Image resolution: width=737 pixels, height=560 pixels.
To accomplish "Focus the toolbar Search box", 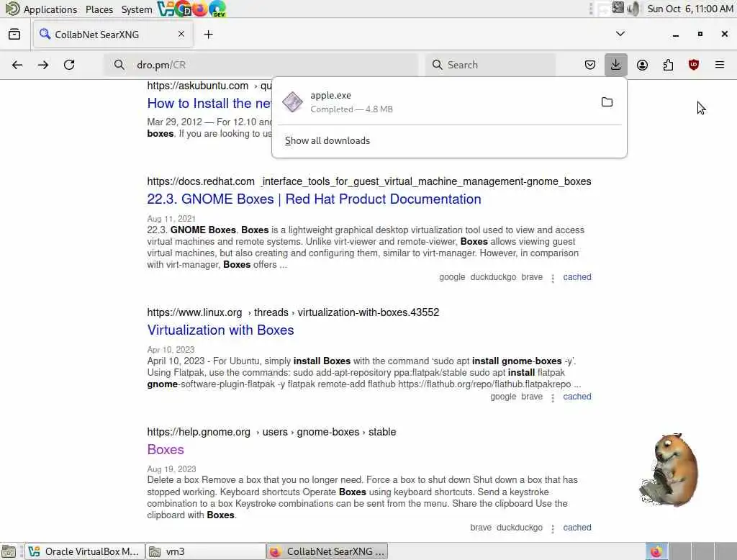I will pyautogui.click(x=491, y=65).
